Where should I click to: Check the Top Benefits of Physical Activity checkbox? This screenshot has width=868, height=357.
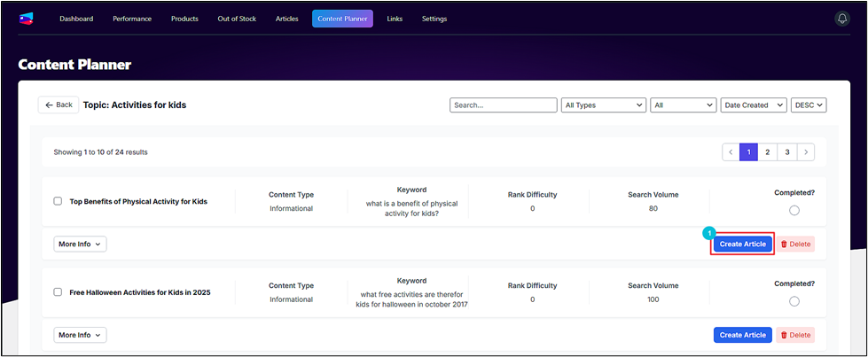[x=58, y=201]
